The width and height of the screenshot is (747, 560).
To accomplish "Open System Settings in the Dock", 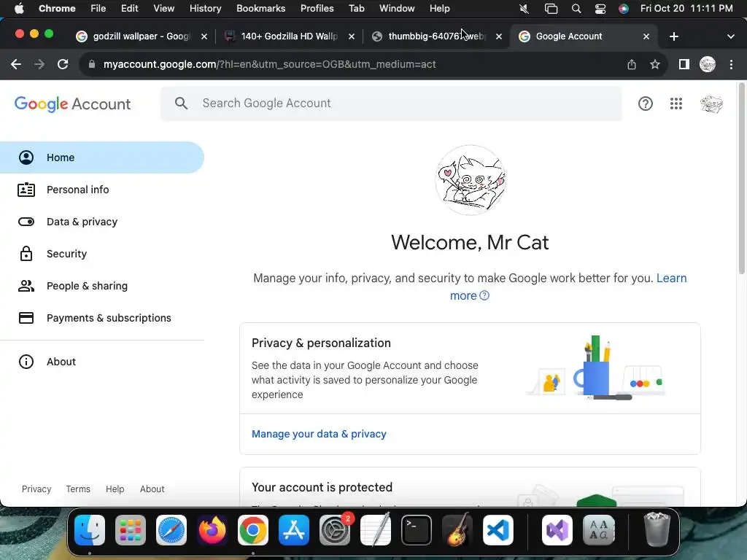I will click(x=335, y=530).
